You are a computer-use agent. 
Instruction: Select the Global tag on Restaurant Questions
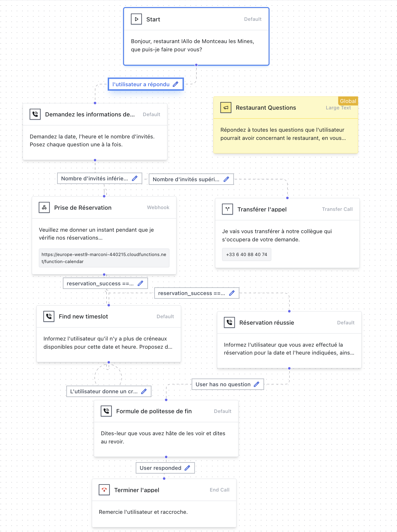pos(348,101)
